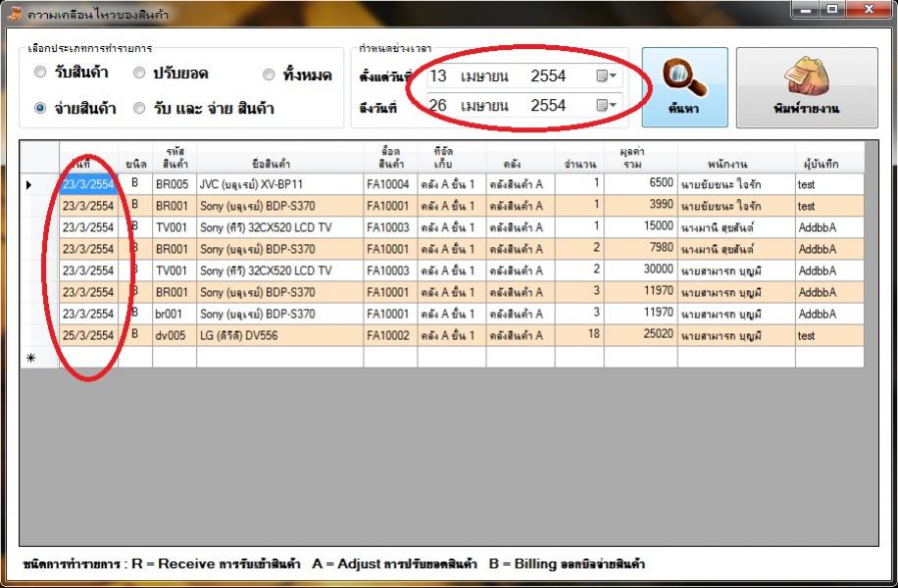Click the LG (ดีวีดี) DV556 cell
The height and width of the screenshot is (588, 898).
click(280, 335)
